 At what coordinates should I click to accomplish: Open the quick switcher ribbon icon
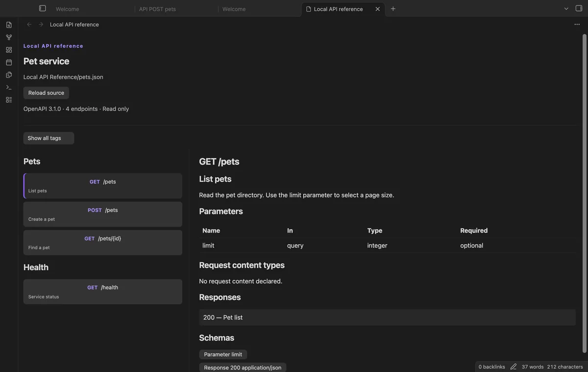coord(9,24)
